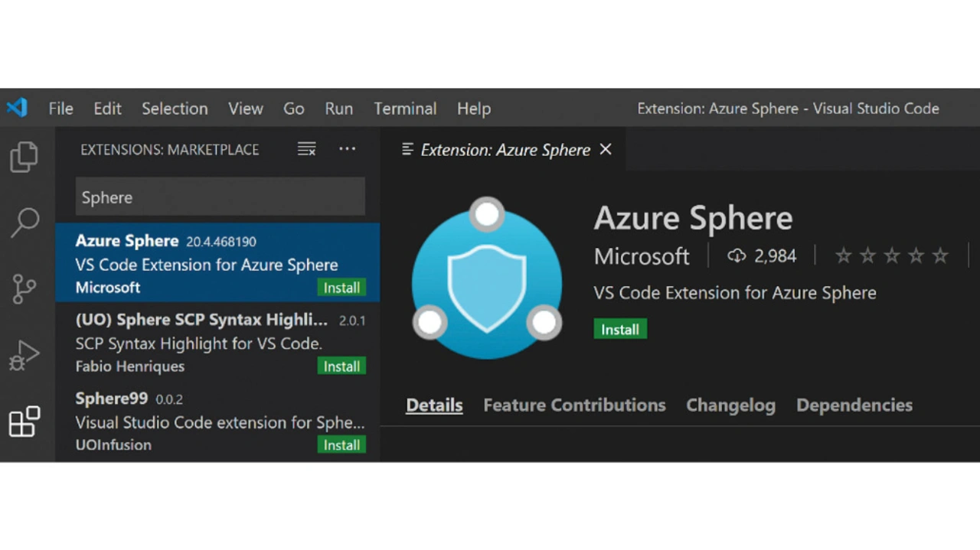Open the Search view in the activity bar
Image resolution: width=980 pixels, height=550 pixels.
pos(24,223)
